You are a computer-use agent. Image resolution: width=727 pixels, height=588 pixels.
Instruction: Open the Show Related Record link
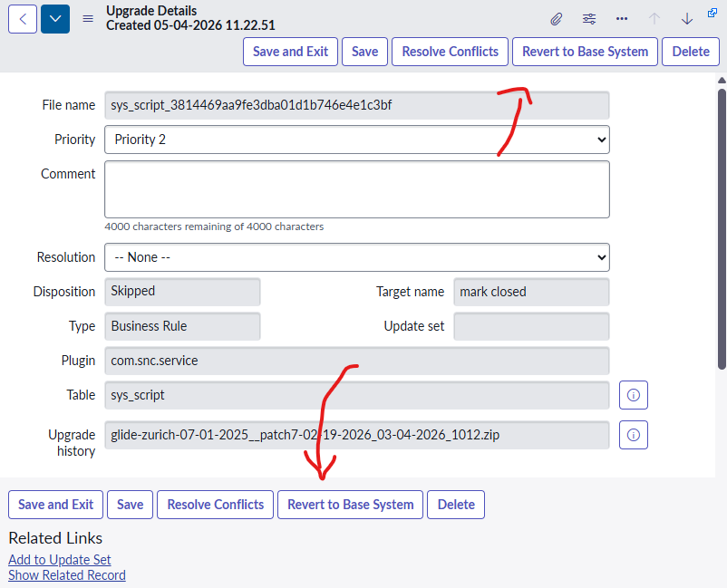[x=67, y=575]
